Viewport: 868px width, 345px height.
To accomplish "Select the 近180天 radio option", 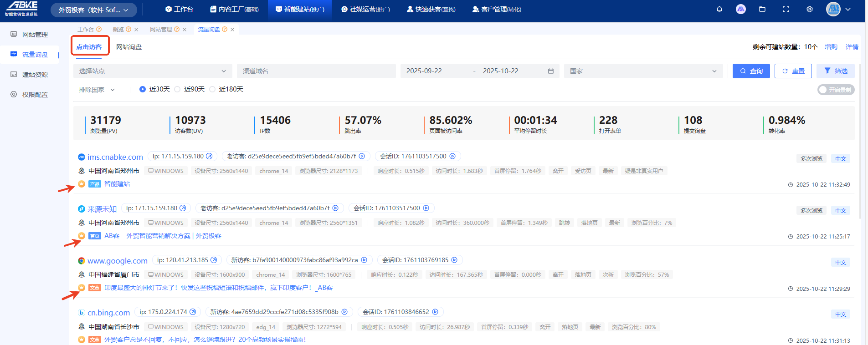I will (x=212, y=89).
